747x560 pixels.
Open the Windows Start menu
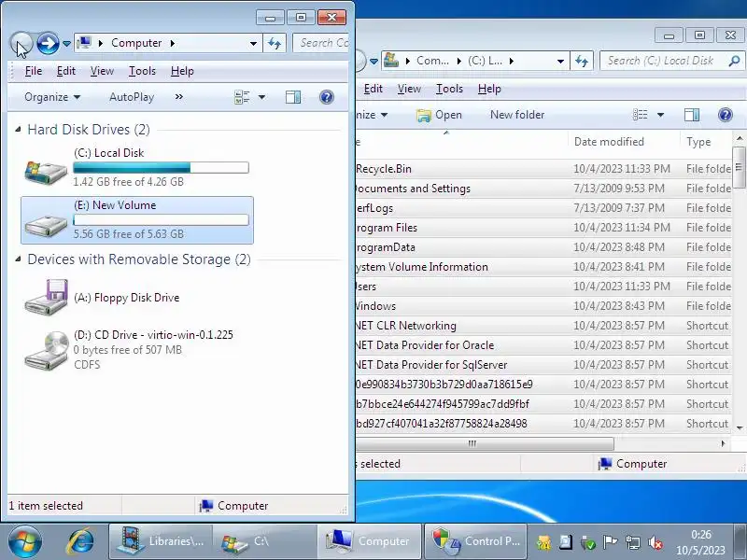(25, 541)
